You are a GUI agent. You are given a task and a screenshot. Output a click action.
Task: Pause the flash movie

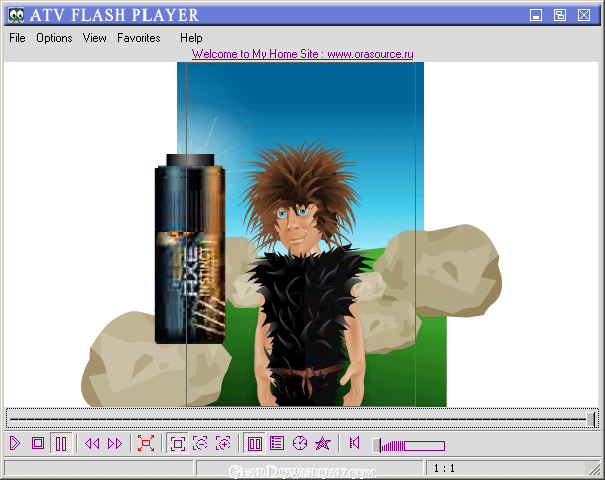point(61,443)
